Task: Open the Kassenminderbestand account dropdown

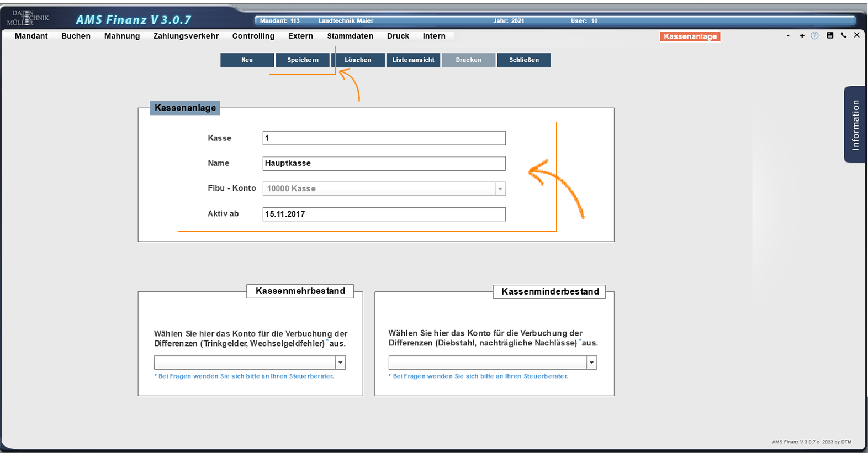Action: click(x=591, y=363)
